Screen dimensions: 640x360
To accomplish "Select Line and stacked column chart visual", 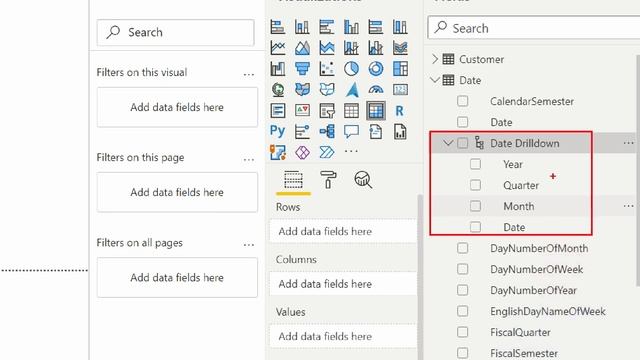I will tap(351, 48).
